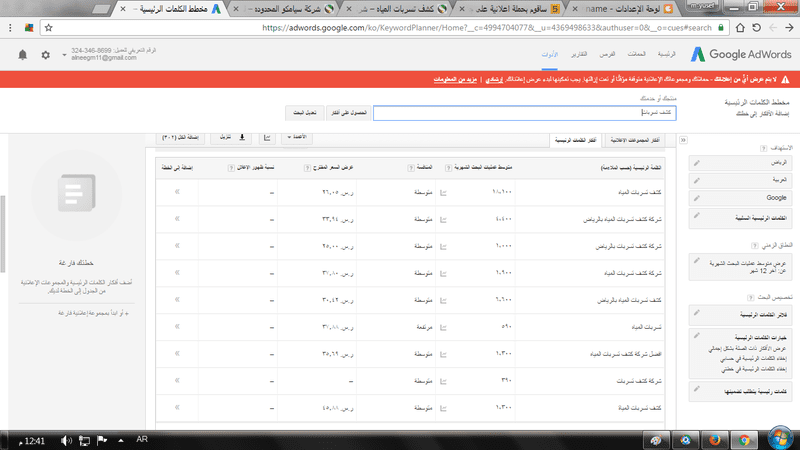Switch to browser tab شركة سيامكو المحدوده
The height and width of the screenshot is (450, 800).
tap(286, 9)
